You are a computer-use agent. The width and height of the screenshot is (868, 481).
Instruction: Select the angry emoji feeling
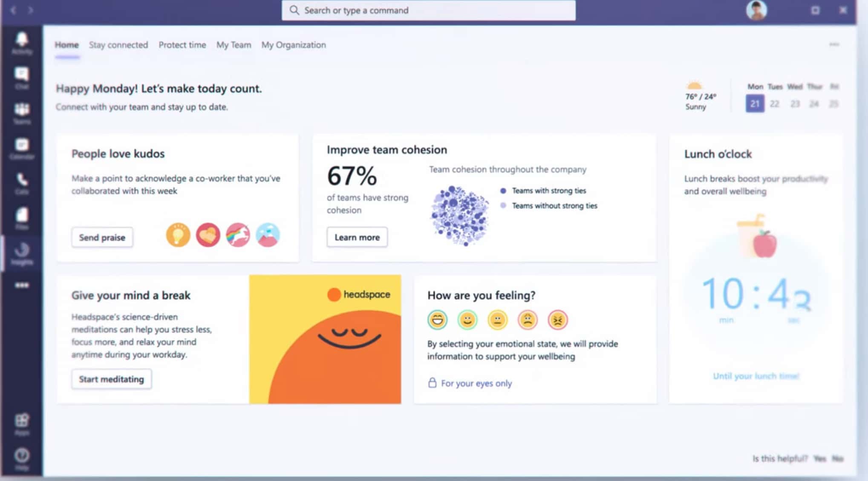click(x=557, y=320)
